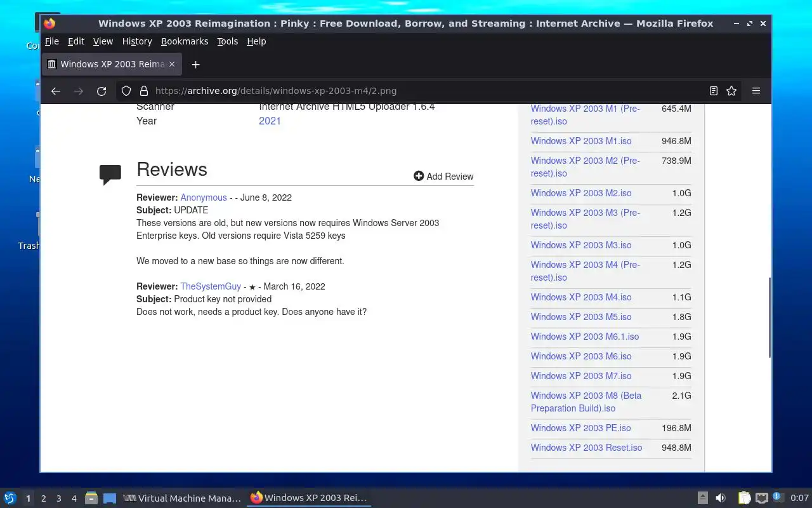Viewport: 812px width, 508px height.
Task: Switch to Virtual Machine Manager taskbar window
Action: pyautogui.click(x=183, y=498)
